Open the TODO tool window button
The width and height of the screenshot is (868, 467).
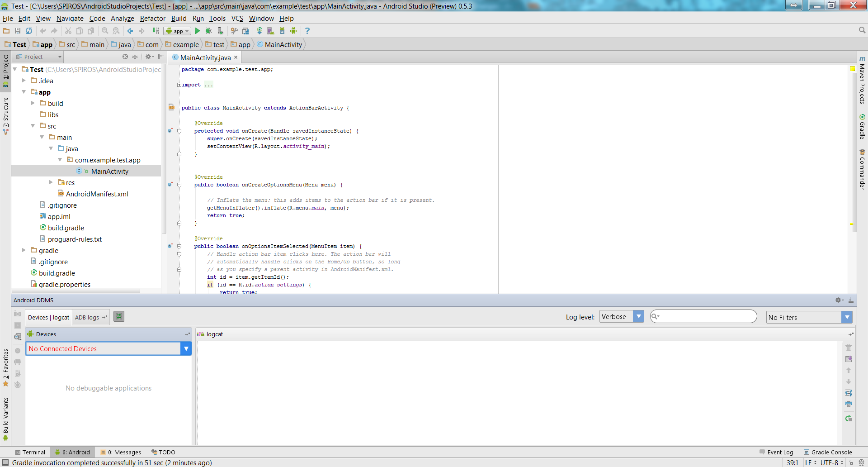pyautogui.click(x=163, y=452)
